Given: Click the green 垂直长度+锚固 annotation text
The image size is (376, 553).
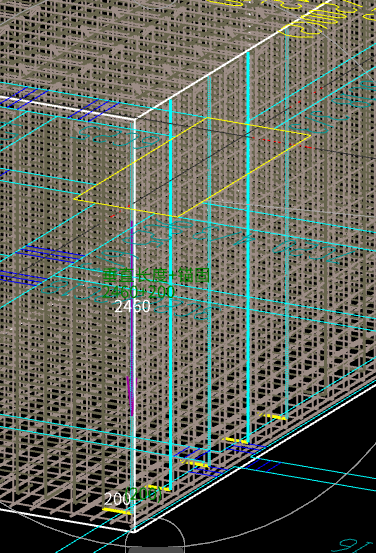Looking at the screenshot, I should tap(157, 275).
